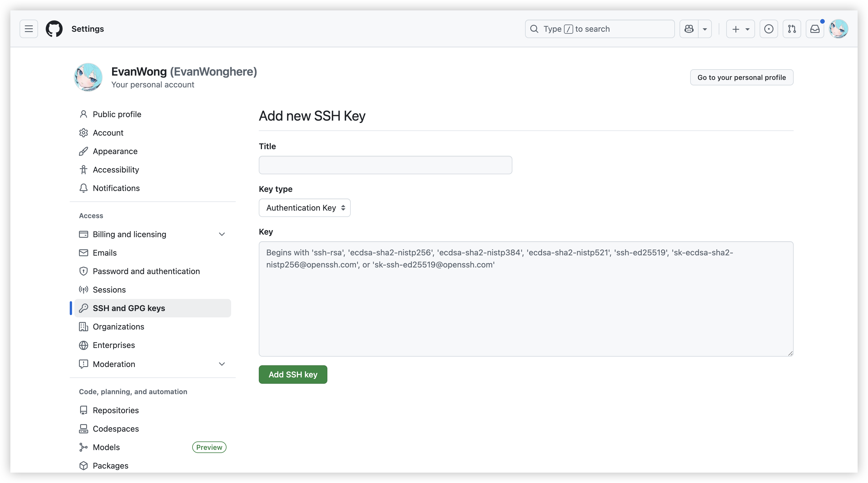Click the EvanWong profile picture

88,77
